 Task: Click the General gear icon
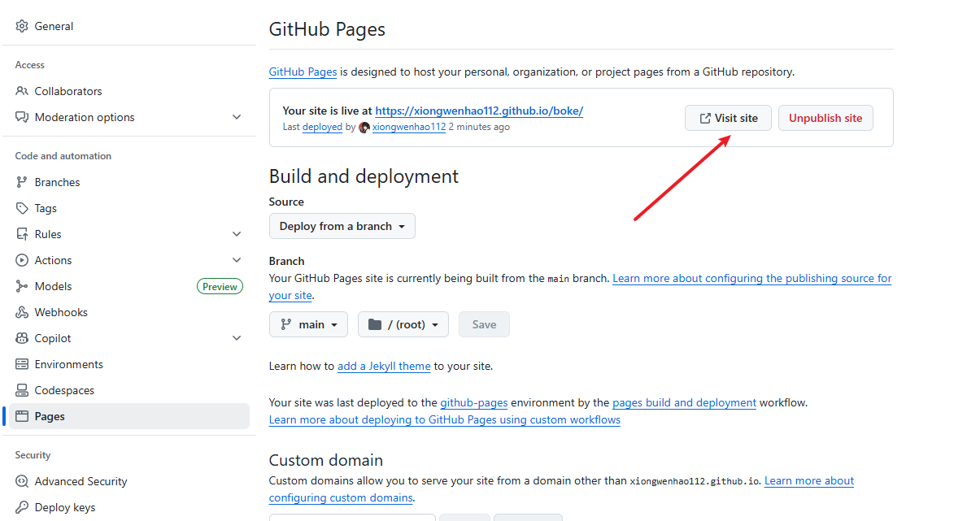coord(22,26)
